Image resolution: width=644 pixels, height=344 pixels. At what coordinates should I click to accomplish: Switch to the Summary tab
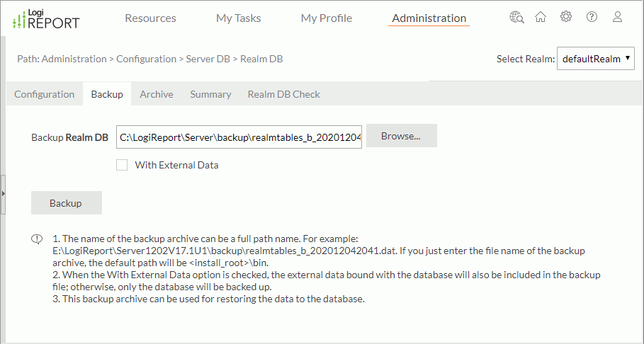(x=210, y=94)
